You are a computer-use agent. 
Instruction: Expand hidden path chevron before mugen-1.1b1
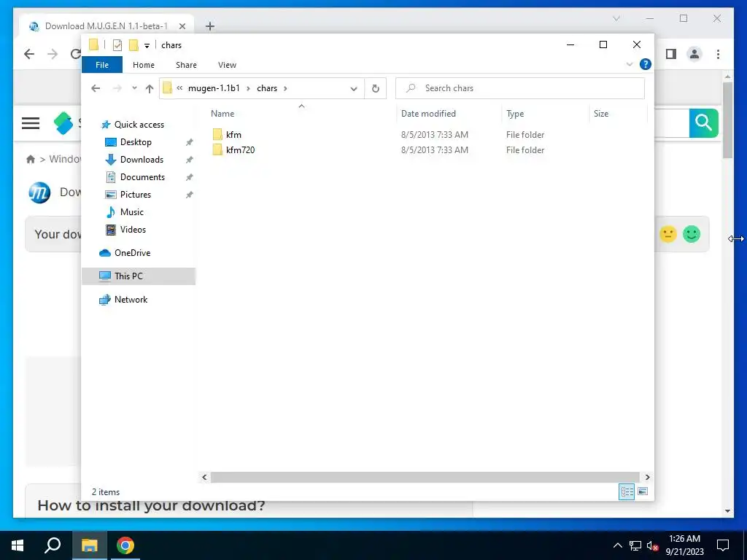(179, 88)
